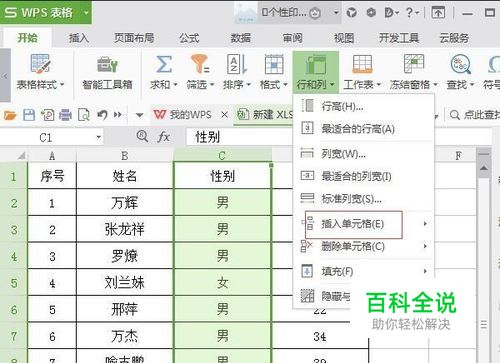Switch to the 新建 XLS document tab
Screen dimensions: 500x363
coord(263,115)
